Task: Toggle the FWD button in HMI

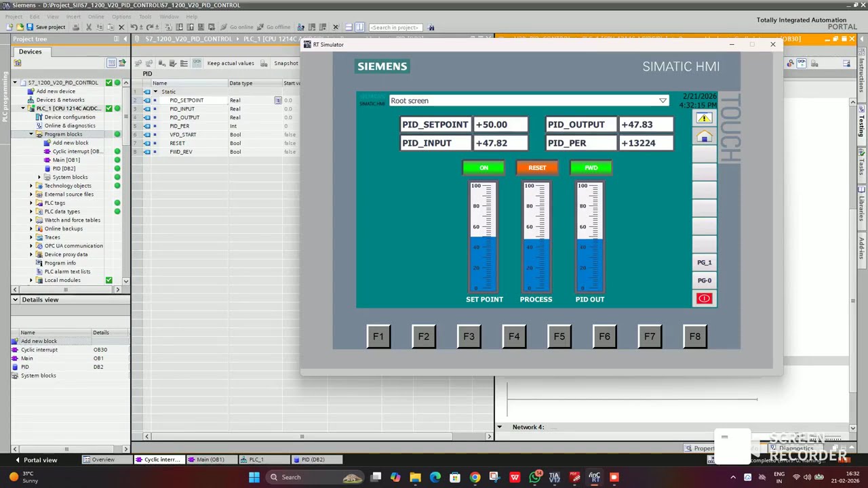Action: (x=591, y=167)
